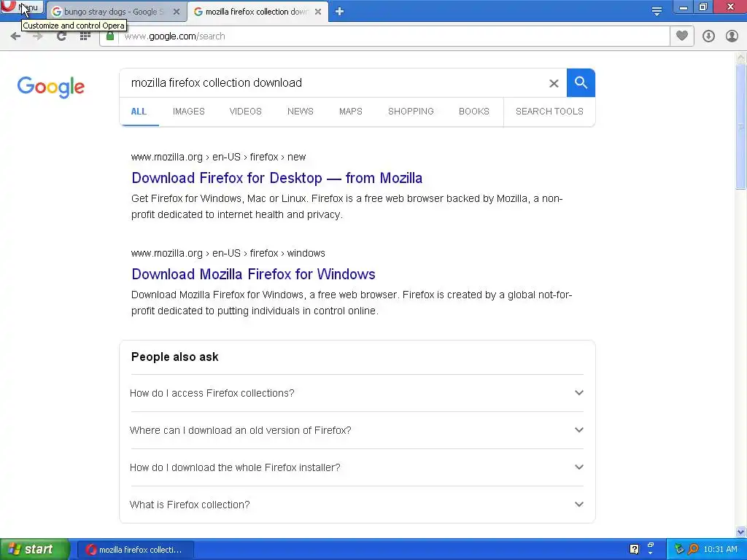Switch to IMAGES results
This screenshot has width=747, height=560.
pos(189,112)
